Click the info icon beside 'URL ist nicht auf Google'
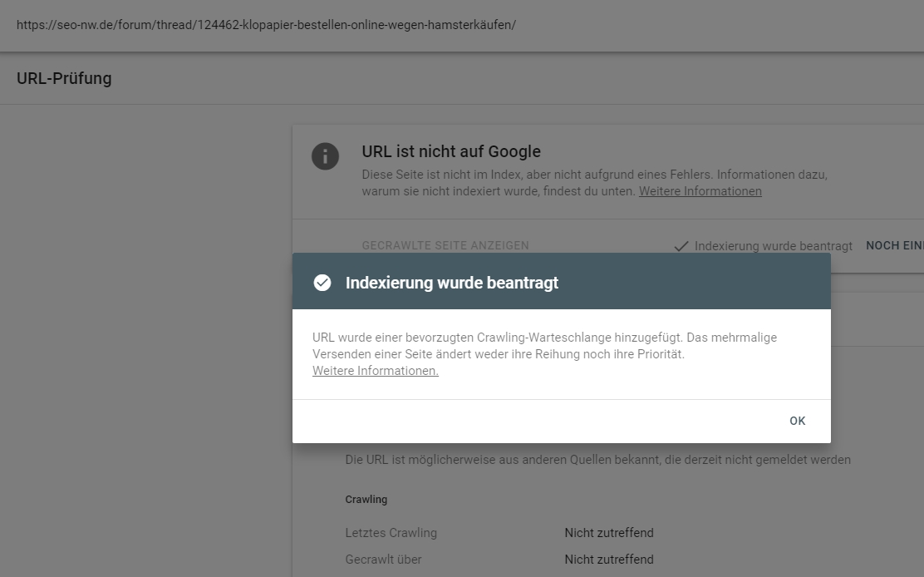The width and height of the screenshot is (924, 577). tap(325, 156)
